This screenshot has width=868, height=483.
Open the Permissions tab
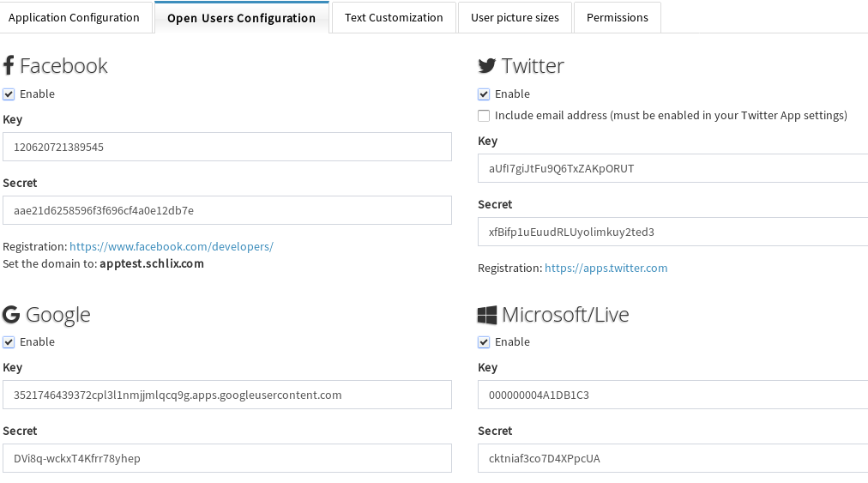(618, 18)
